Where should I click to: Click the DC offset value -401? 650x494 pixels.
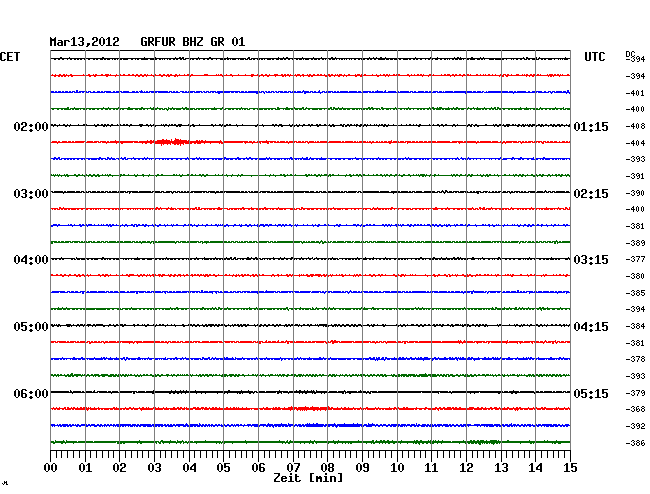coord(635,93)
